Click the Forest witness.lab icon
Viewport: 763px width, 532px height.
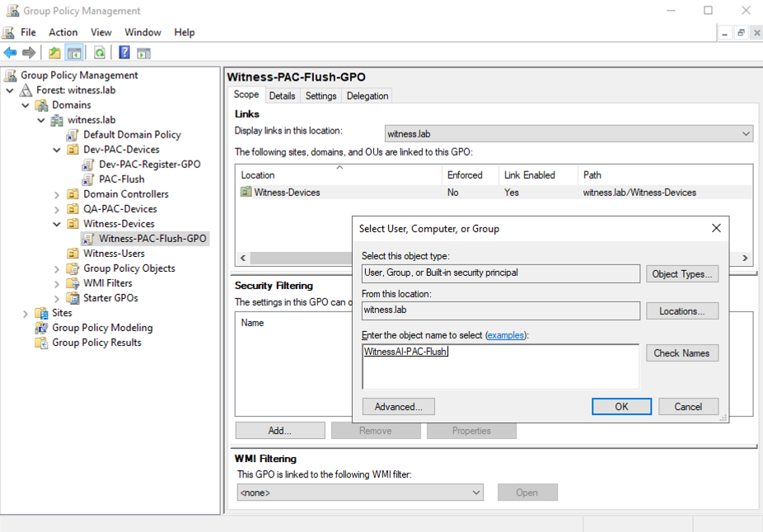(x=26, y=90)
